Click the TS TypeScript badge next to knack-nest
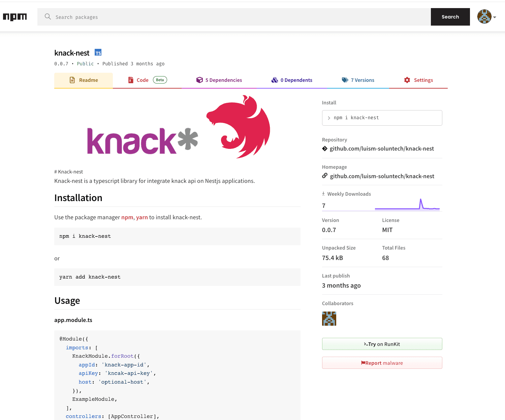The height and width of the screenshot is (420, 505). point(98,53)
